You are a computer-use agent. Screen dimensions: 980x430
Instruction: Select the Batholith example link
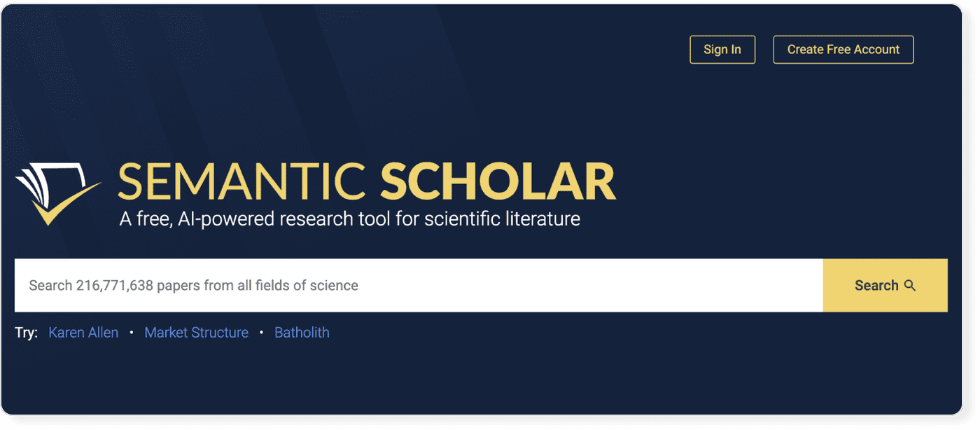tap(302, 332)
